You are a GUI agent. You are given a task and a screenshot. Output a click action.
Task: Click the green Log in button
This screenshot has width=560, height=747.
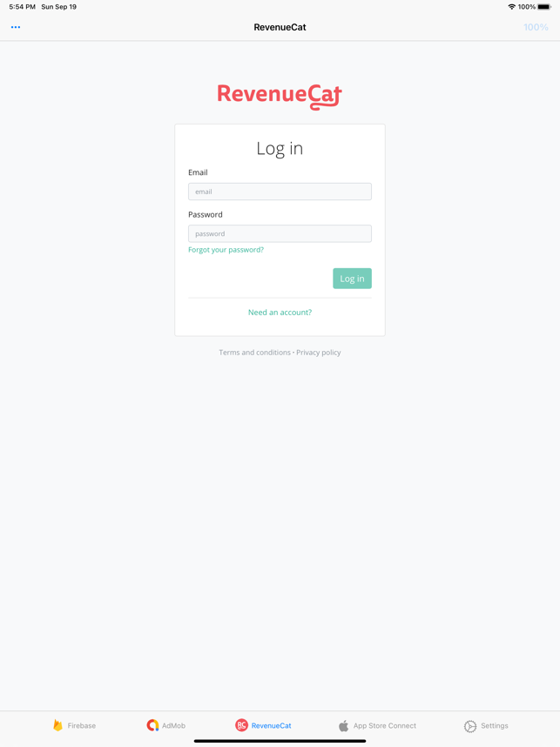coord(352,279)
